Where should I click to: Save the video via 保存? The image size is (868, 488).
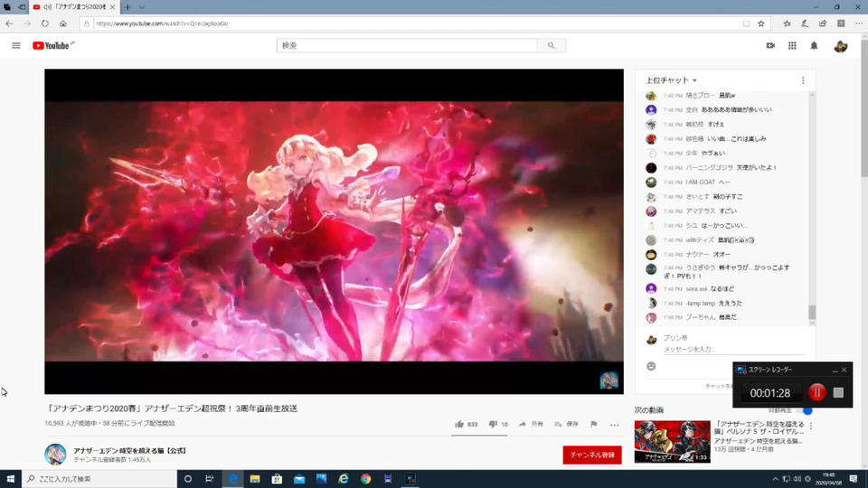pyautogui.click(x=566, y=425)
